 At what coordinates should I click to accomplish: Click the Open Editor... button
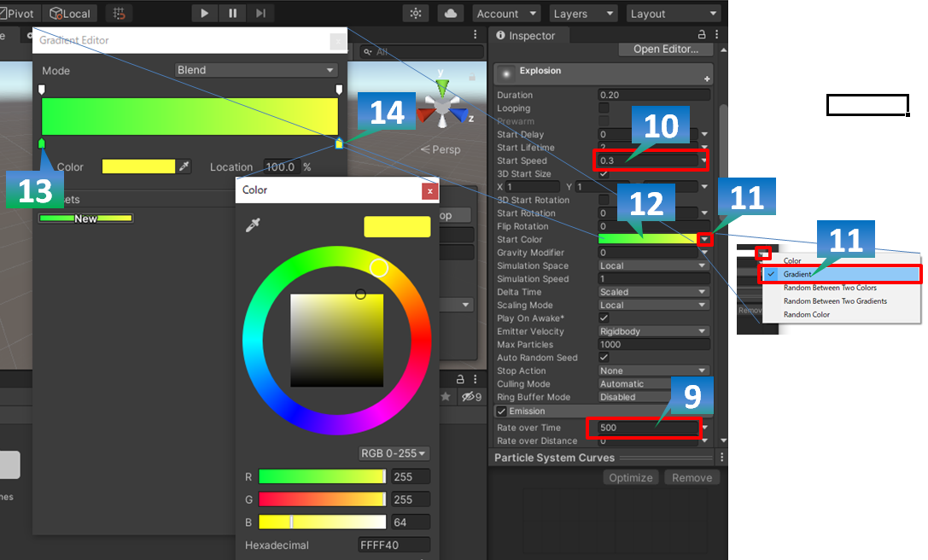click(x=666, y=50)
